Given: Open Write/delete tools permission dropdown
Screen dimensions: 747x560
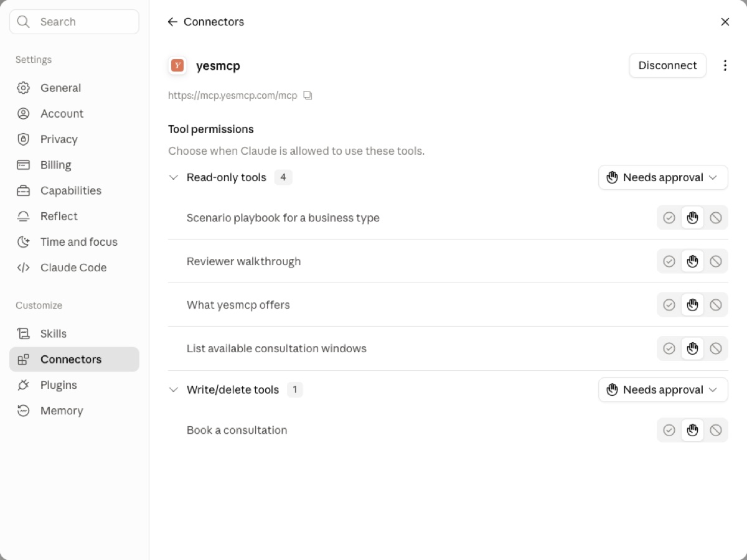Looking at the screenshot, I should pos(663,390).
